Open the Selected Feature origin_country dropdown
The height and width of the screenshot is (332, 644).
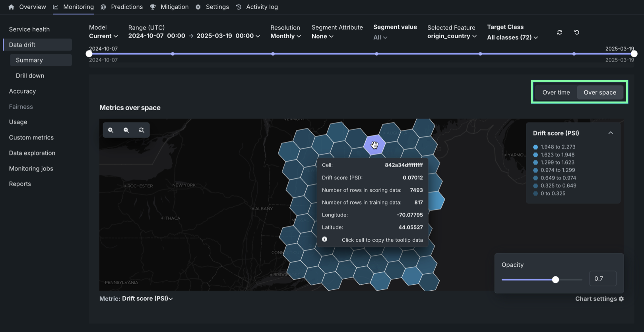pos(452,36)
